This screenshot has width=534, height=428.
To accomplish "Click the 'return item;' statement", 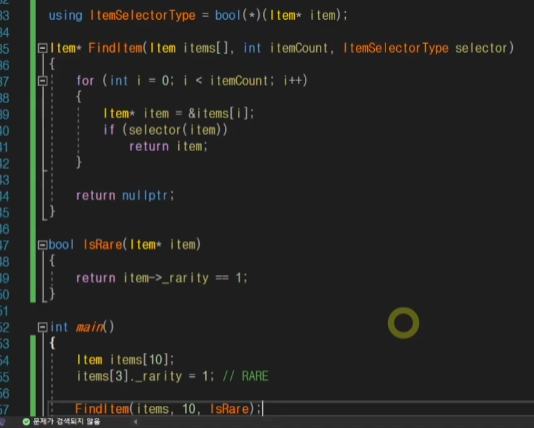I will click(x=168, y=146).
